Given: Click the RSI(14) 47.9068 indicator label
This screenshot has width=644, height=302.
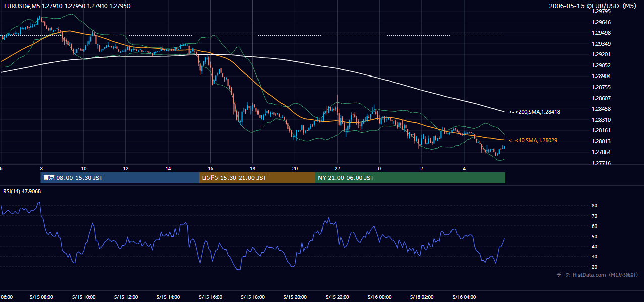Looking at the screenshot, I should tap(22, 191).
